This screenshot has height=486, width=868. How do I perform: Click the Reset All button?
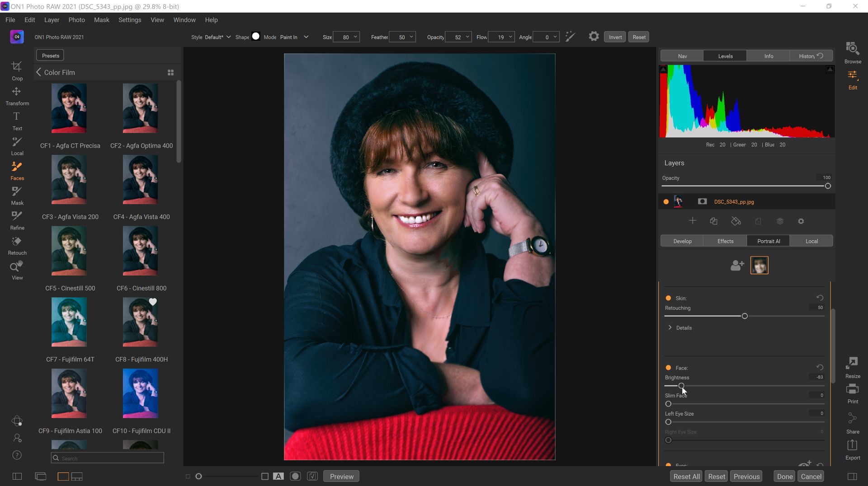coord(686,477)
